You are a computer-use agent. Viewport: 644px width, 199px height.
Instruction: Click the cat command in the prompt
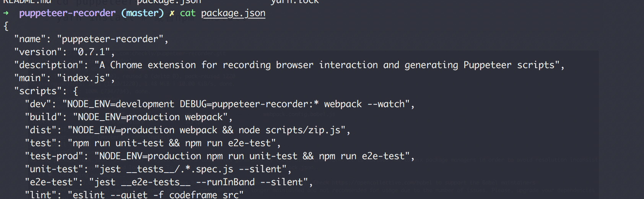click(x=188, y=13)
